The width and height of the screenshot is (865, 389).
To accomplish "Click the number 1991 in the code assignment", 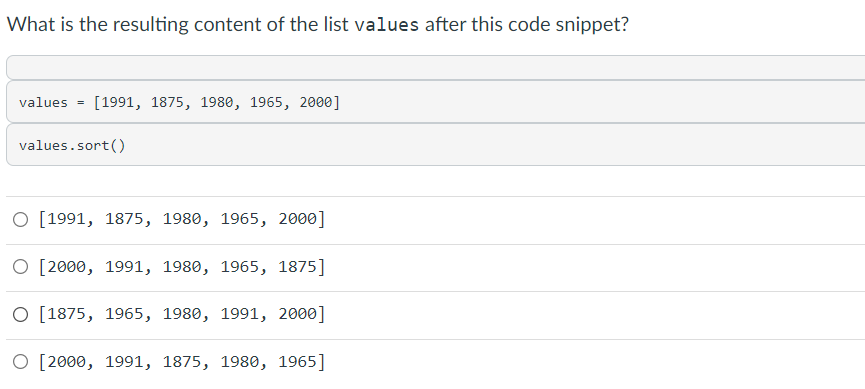I will (x=118, y=102).
